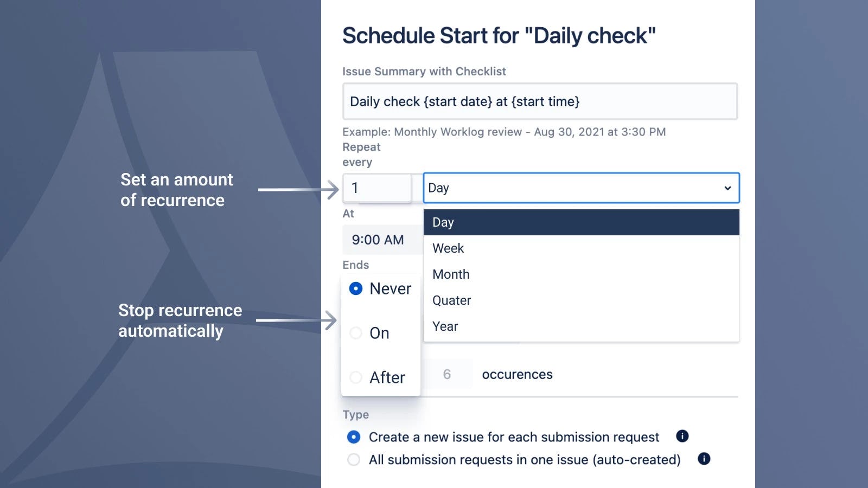The height and width of the screenshot is (488, 868).
Task: Select the "On" ends option
Action: point(356,333)
